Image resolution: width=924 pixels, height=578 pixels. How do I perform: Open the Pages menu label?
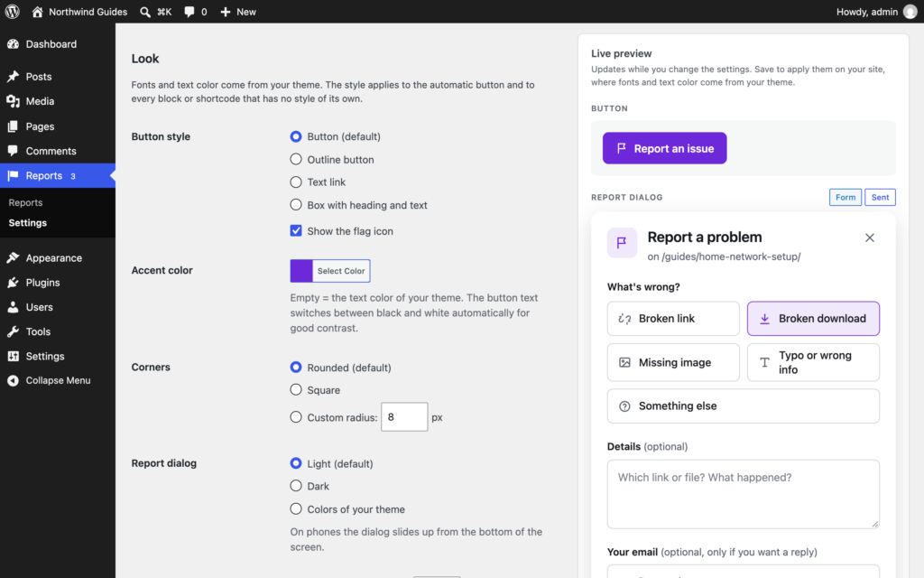pyautogui.click(x=40, y=126)
